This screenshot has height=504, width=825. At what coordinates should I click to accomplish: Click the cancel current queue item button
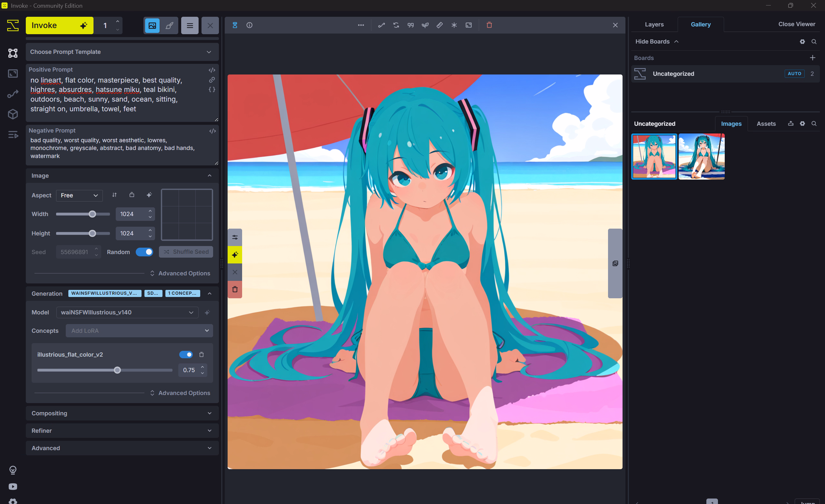pyautogui.click(x=210, y=25)
